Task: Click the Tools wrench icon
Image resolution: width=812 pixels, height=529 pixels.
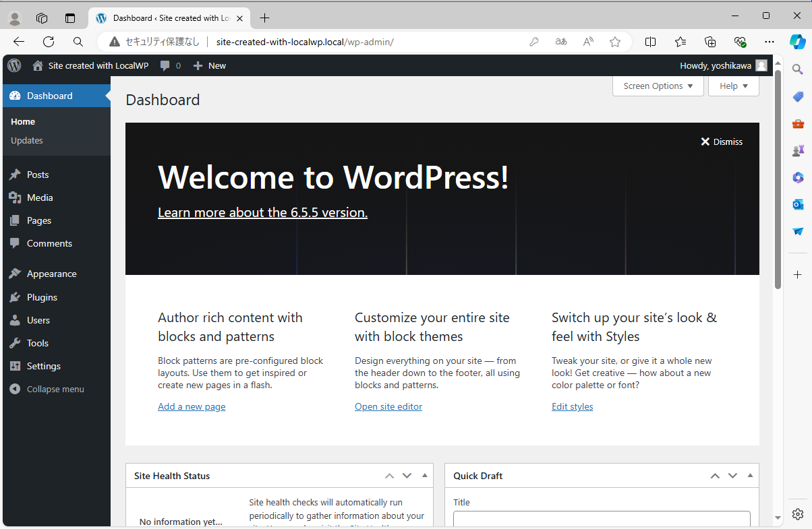Action: coord(15,343)
